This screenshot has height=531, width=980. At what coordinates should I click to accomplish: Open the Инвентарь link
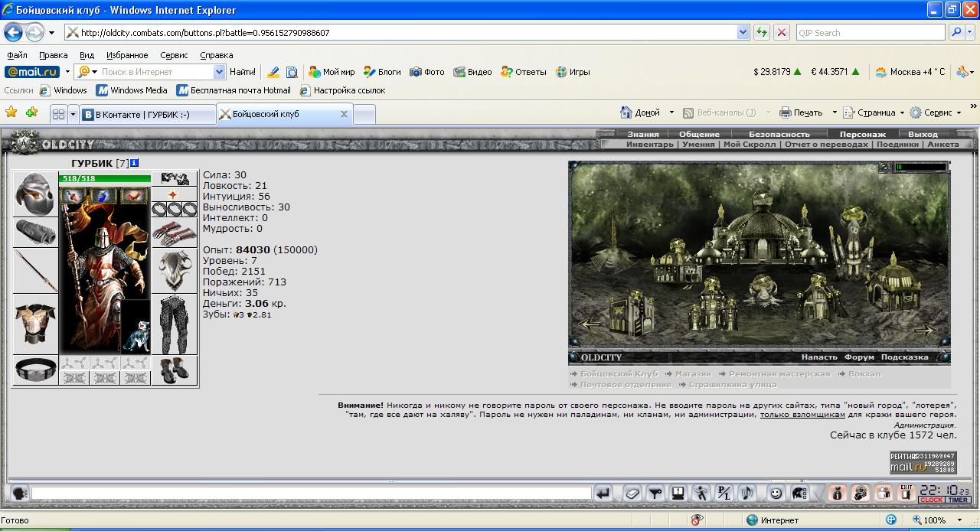(x=650, y=144)
